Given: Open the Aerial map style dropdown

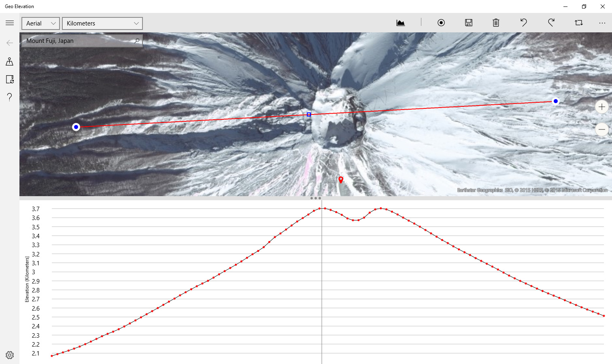Looking at the screenshot, I should coord(40,23).
